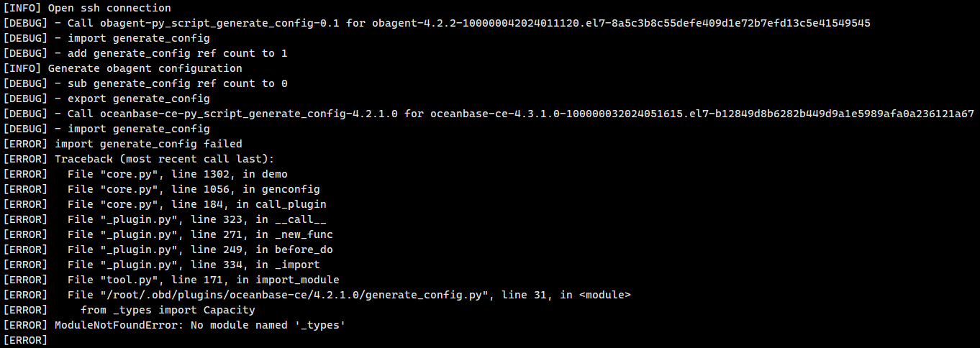Click "import generate_config failed" error line
This screenshot has width=980, height=348.
coord(123,144)
